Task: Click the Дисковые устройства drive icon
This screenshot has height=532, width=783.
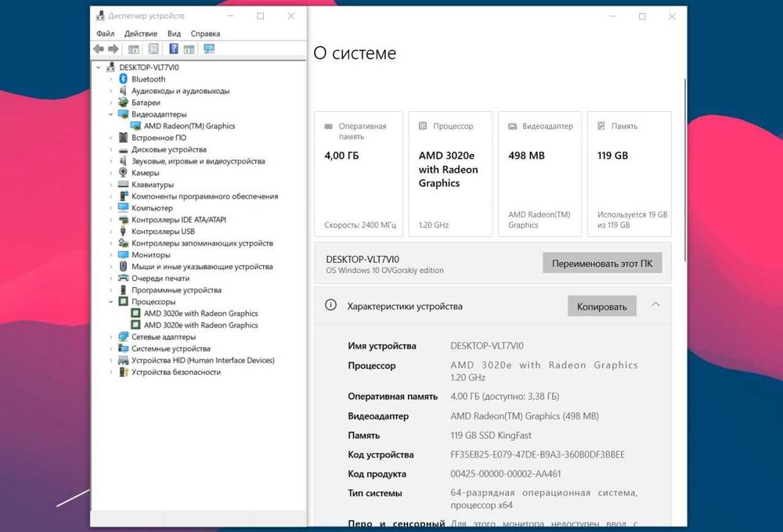Action: click(124, 149)
